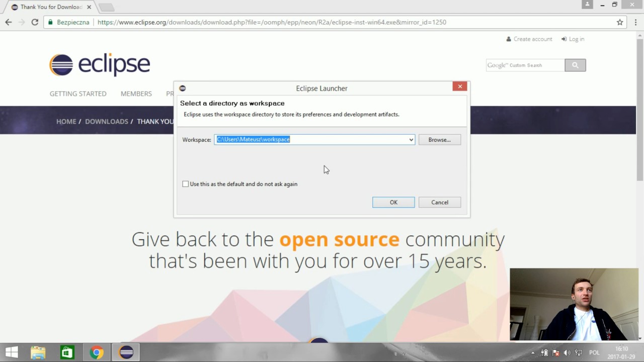Click the volume speaker icon in the tray
Image resolution: width=644 pixels, height=362 pixels.
tap(567, 353)
